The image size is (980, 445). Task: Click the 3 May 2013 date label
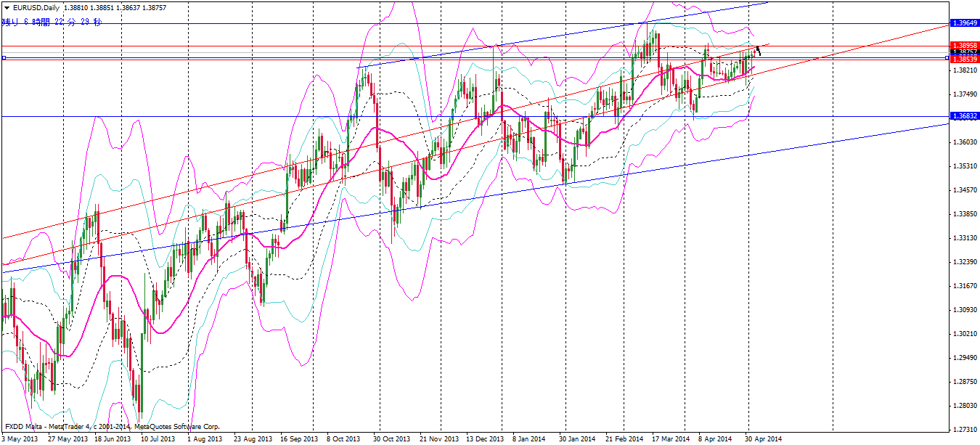[x=19, y=439]
